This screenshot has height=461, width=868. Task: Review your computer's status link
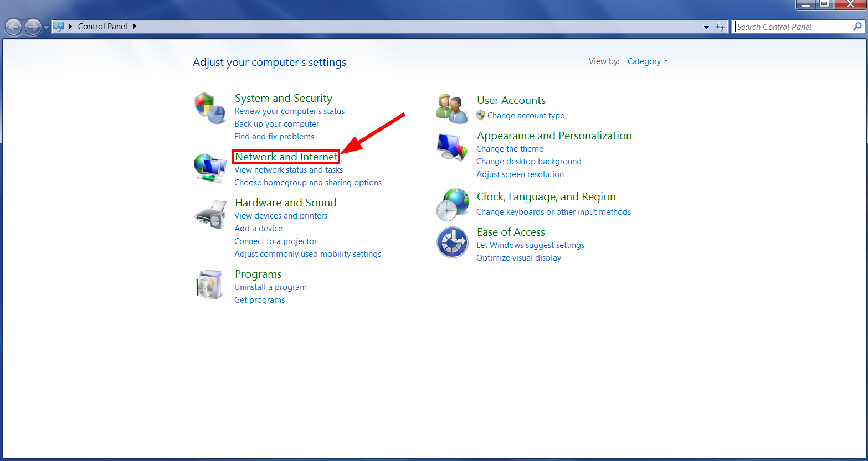[289, 111]
